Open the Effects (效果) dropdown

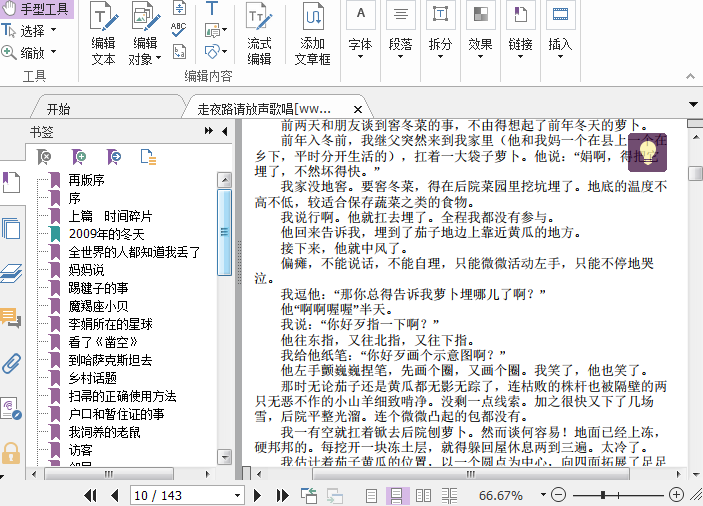tap(480, 31)
